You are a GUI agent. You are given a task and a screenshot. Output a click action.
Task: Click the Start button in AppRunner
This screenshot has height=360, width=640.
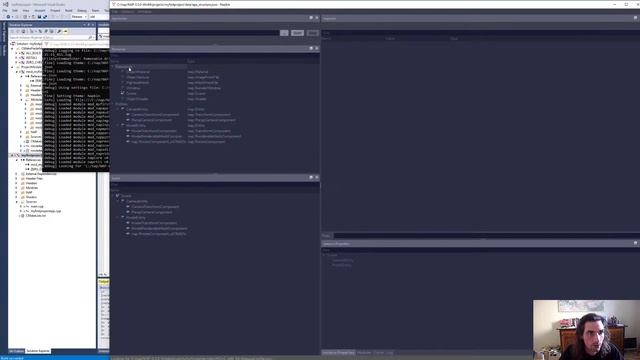pyautogui.click(x=298, y=33)
